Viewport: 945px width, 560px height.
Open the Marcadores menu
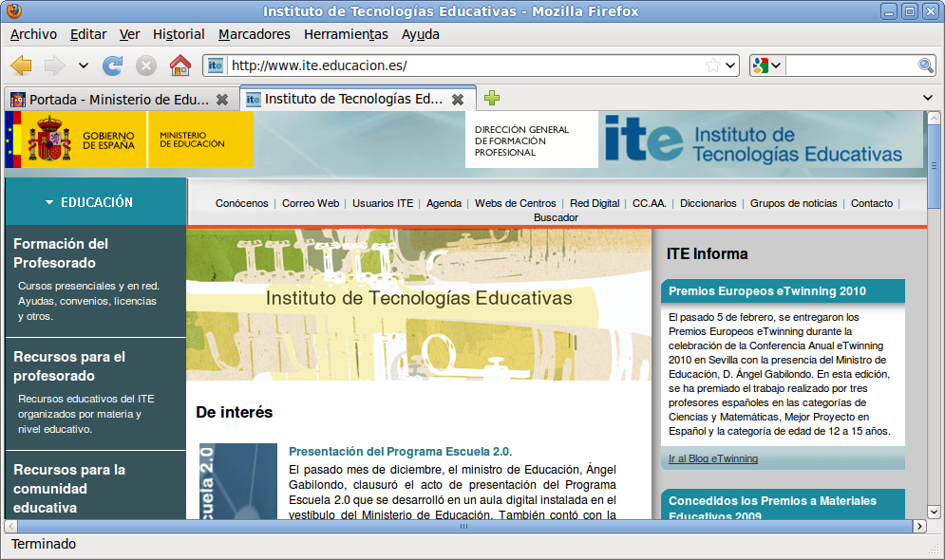[255, 34]
